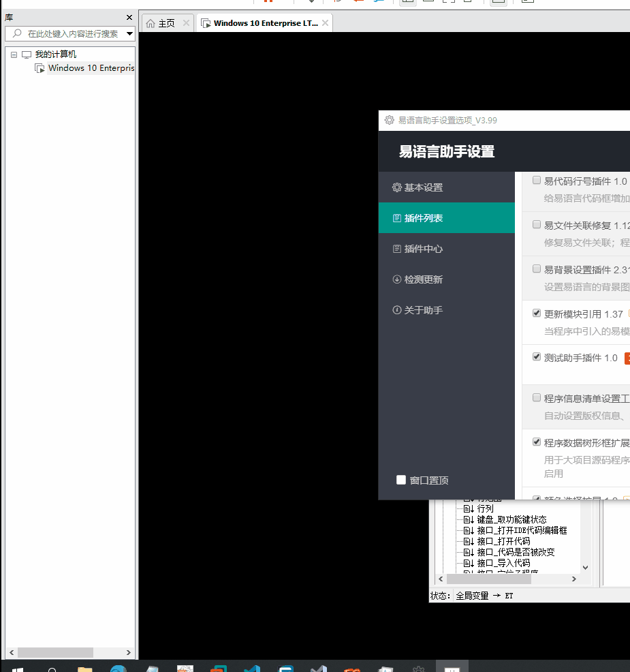Click the 插件中心 sidebar icon
This screenshot has width=630, height=672.
[397, 249]
